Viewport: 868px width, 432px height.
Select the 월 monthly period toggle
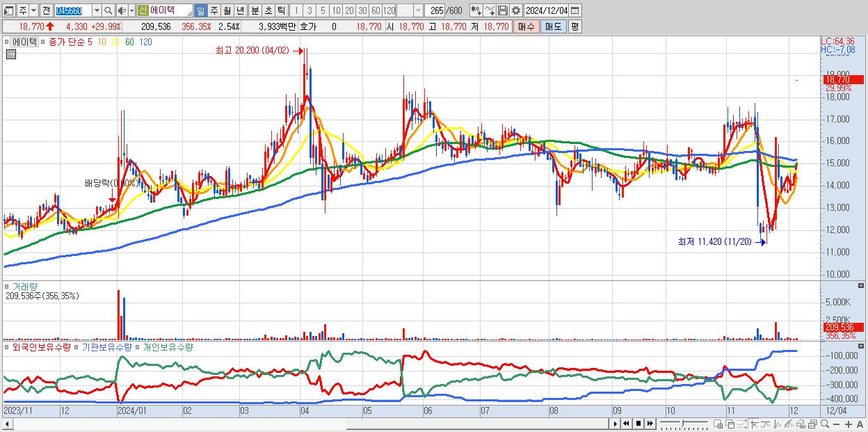(x=227, y=10)
